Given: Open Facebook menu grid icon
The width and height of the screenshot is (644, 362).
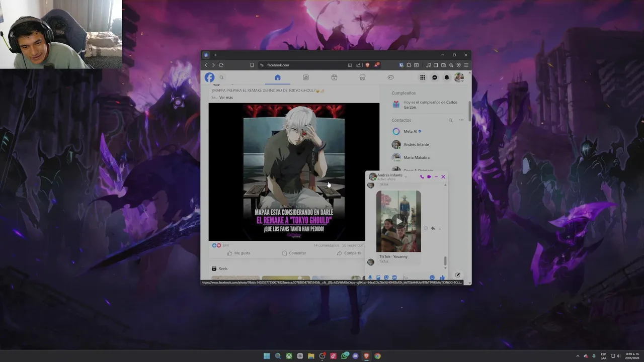Looking at the screenshot, I should click(x=423, y=77).
